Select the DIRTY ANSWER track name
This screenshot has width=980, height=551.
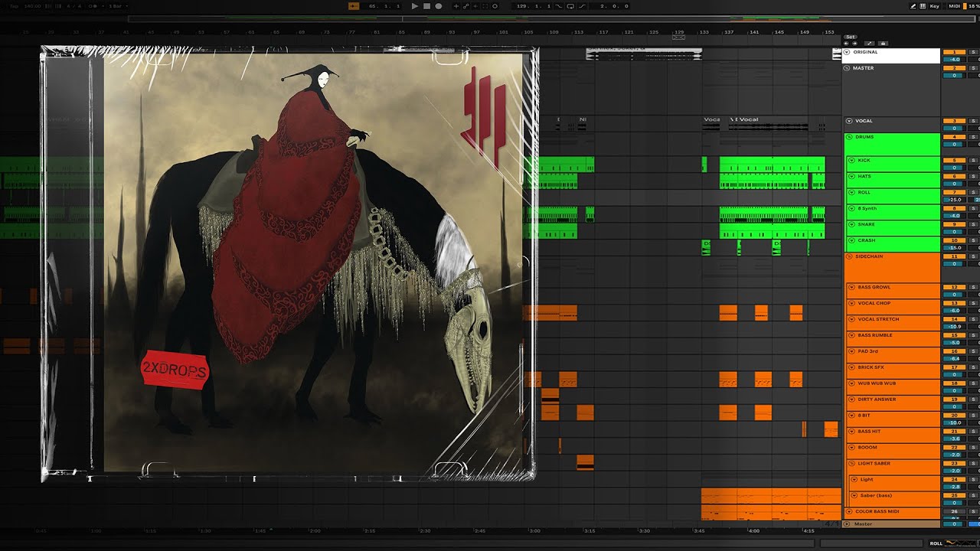pyautogui.click(x=877, y=399)
